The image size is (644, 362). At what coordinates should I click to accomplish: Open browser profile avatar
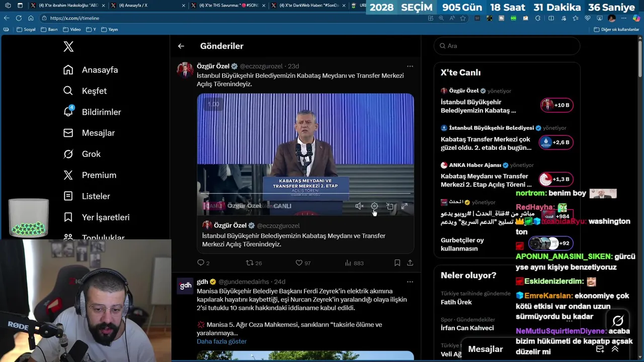[x=612, y=18]
